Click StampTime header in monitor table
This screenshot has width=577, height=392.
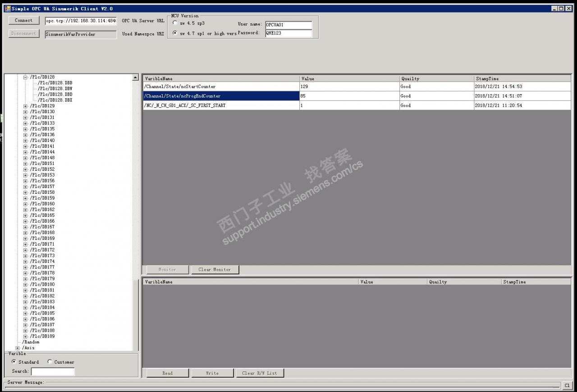click(x=522, y=78)
